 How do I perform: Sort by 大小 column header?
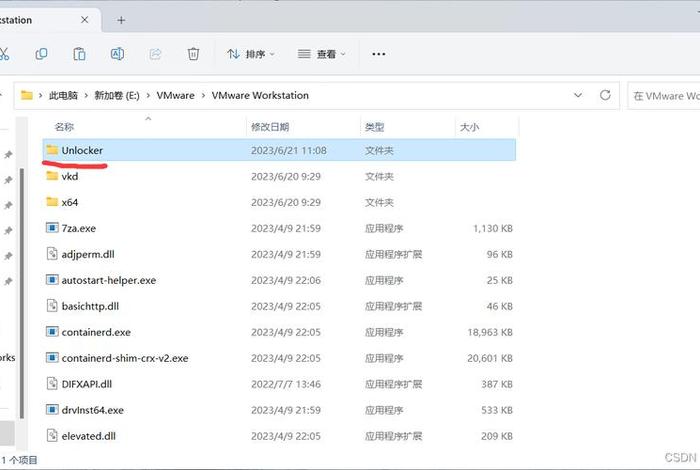tap(469, 127)
